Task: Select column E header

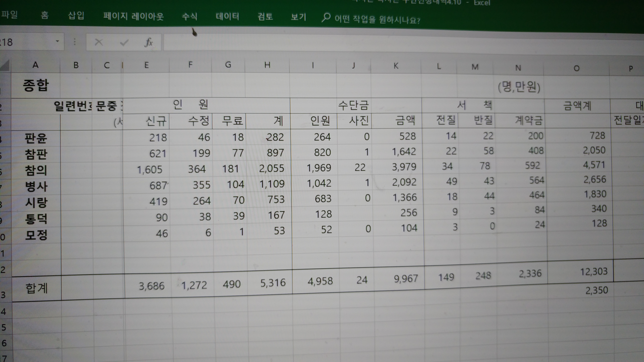Action: 146,65
